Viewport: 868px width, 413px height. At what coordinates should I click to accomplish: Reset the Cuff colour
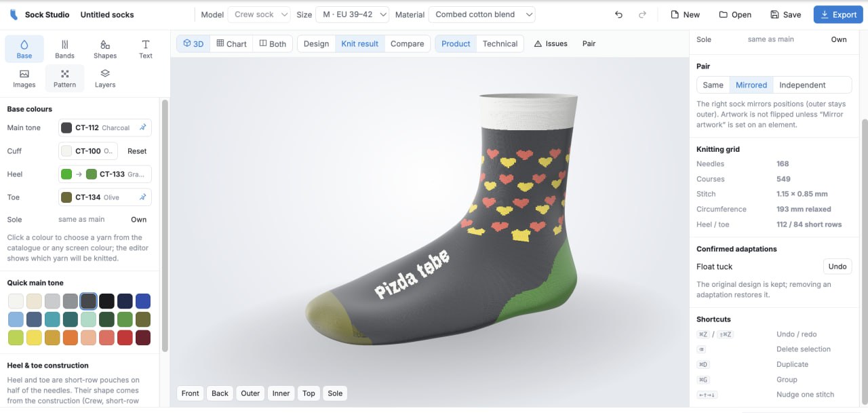(x=137, y=151)
